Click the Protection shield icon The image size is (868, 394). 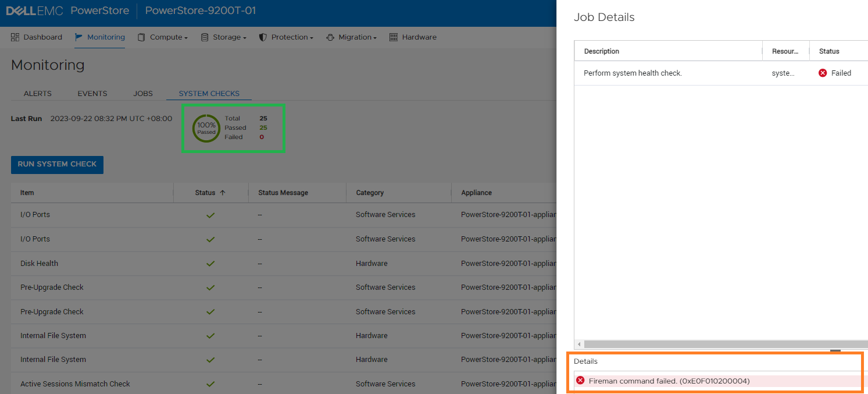tap(263, 37)
